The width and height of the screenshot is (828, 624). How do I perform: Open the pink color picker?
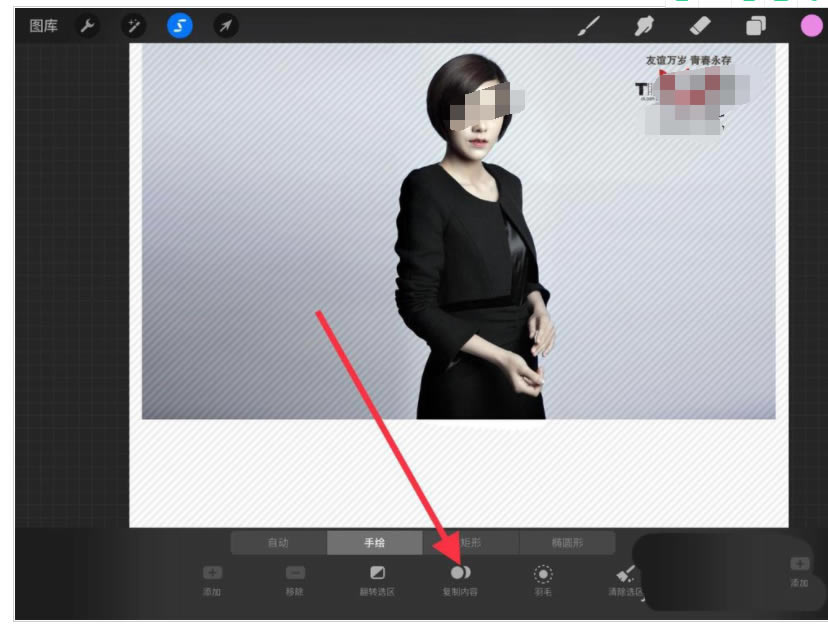tap(812, 26)
